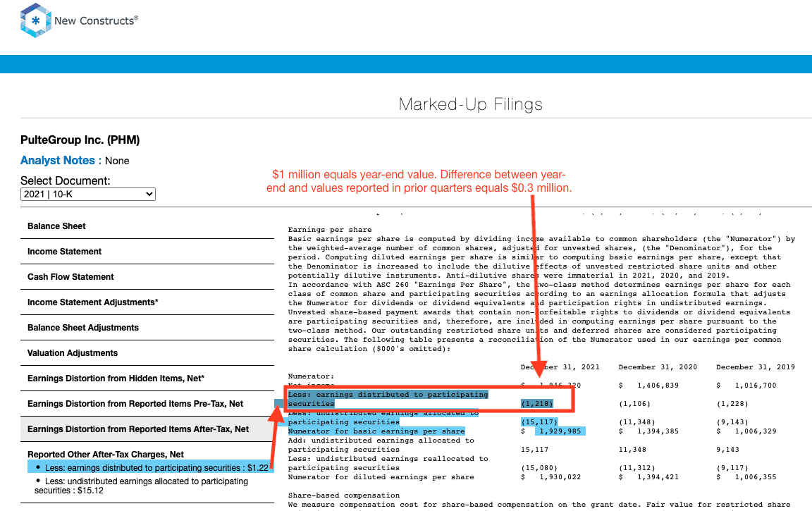
Task: Click the 1,406,839 net income value
Action: tap(658, 386)
